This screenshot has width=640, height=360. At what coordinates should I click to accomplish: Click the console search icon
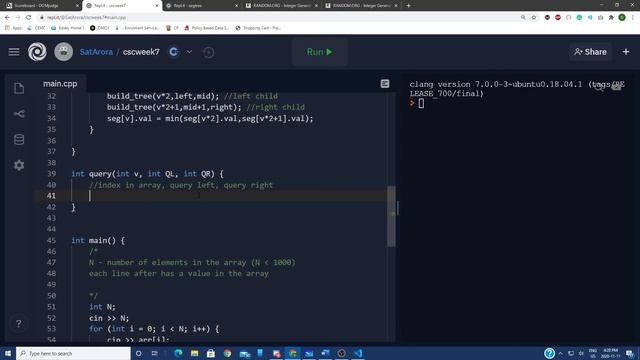[599, 86]
